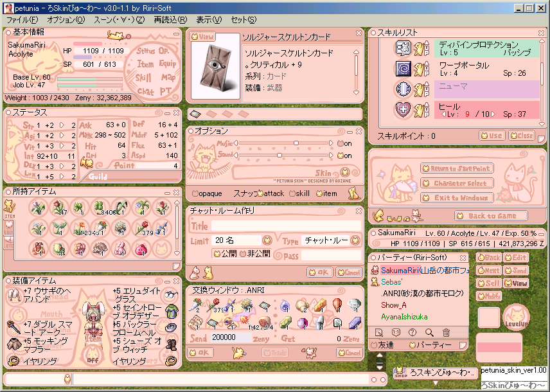
Task: Open the スーン(Z) menu
Action: tap(119, 20)
